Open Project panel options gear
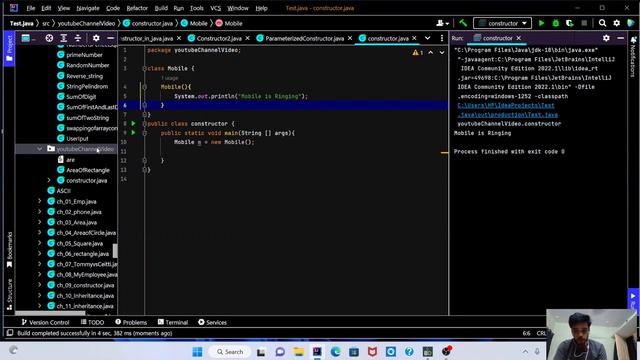The width and height of the screenshot is (640, 360). (96, 38)
